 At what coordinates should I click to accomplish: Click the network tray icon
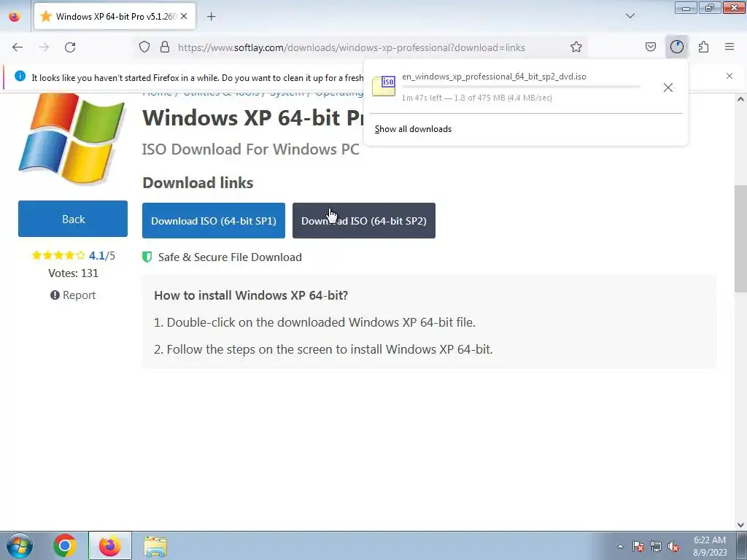pyautogui.click(x=656, y=546)
